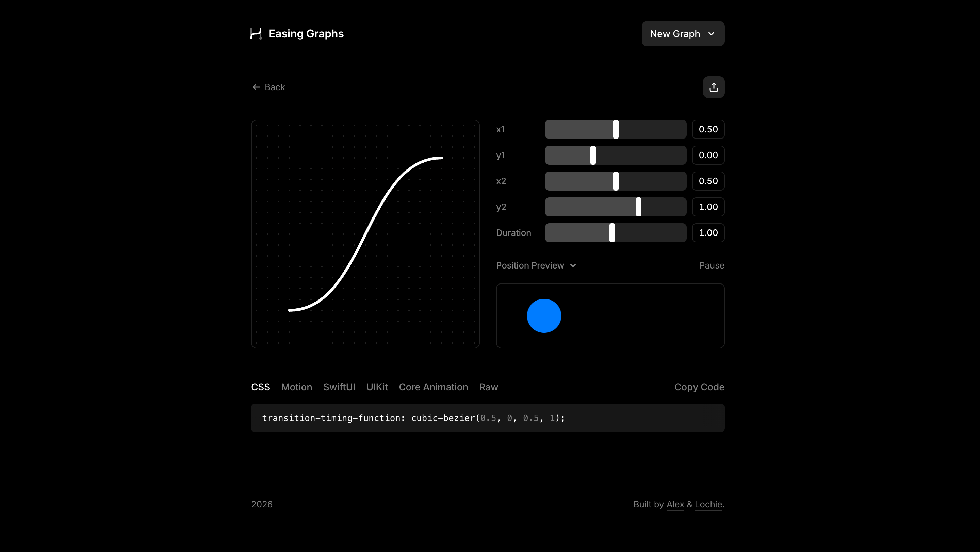Viewport: 980px width, 552px height.
Task: Click the bezier curve graph canvas
Action: coord(365,233)
